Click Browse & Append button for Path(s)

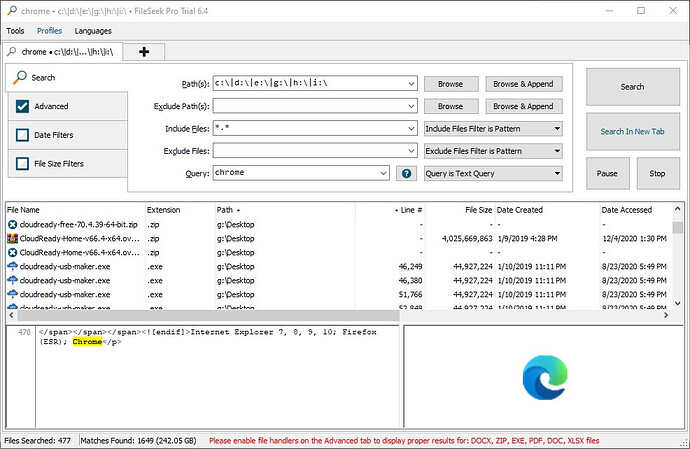click(524, 84)
